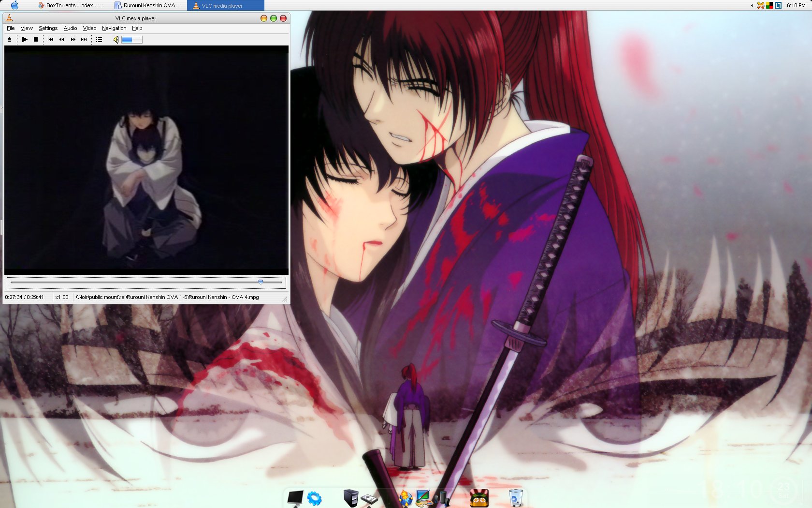Select the VLC media player taskbar button
This screenshot has width=812, height=508.
[226, 5]
